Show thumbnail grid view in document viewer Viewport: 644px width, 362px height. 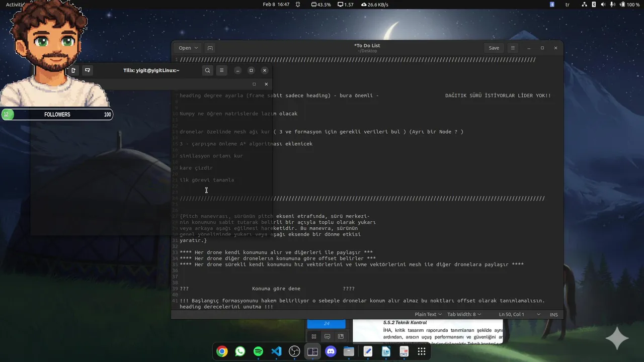pyautogui.click(x=314, y=336)
